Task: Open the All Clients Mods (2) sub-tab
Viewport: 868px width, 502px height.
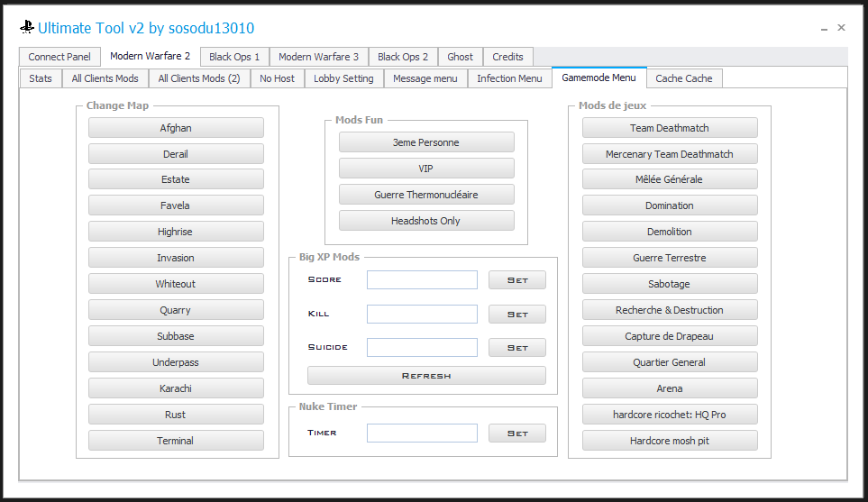Action: tap(199, 78)
